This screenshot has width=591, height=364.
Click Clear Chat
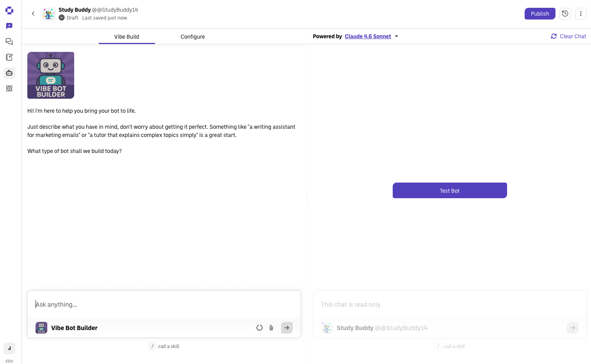[568, 36]
